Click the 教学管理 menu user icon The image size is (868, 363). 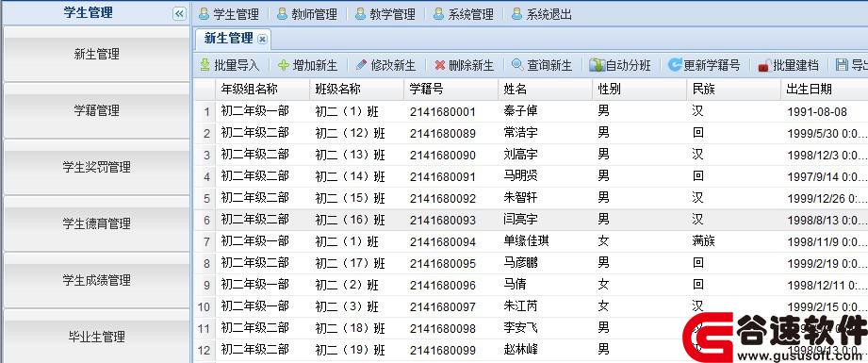tap(360, 14)
